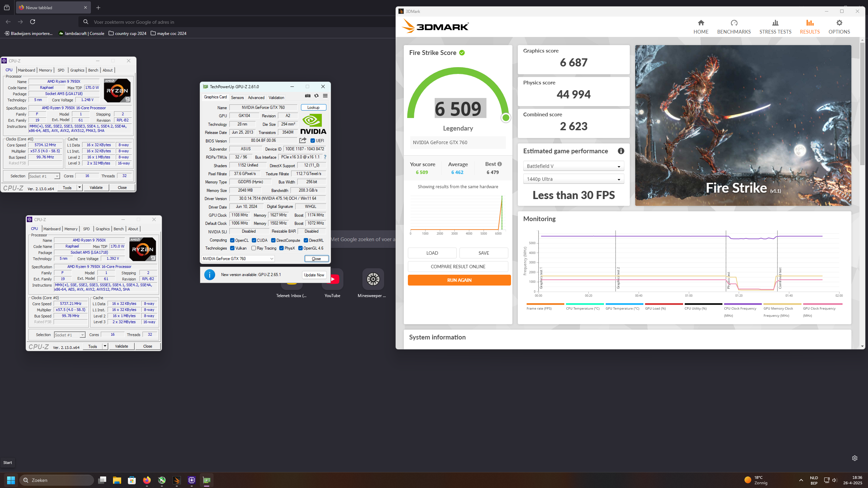Open 1440p Ultra resolution dropdown
The height and width of the screenshot is (488, 868).
click(x=573, y=179)
